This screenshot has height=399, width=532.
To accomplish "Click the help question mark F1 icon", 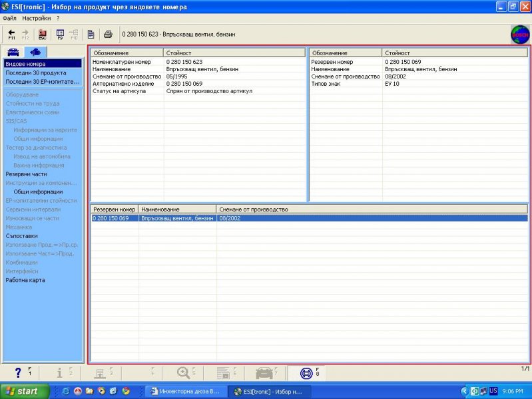I will click(20, 373).
